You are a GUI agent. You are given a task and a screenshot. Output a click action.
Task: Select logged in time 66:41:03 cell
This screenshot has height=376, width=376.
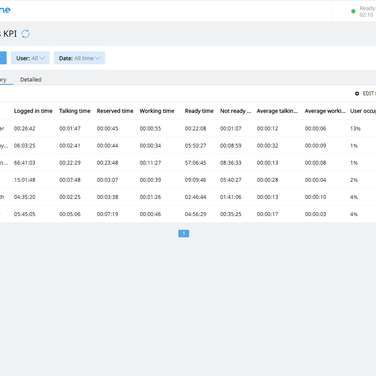24,163
